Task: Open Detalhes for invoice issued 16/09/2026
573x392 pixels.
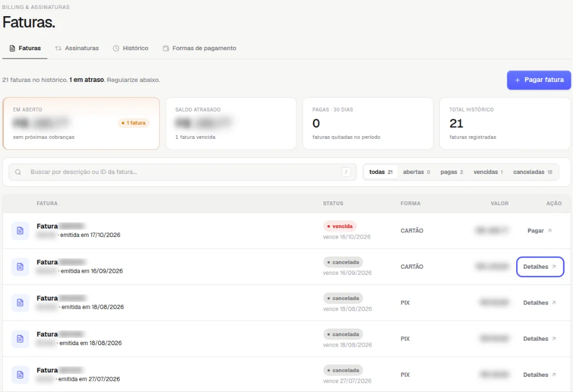Action: coord(540,267)
